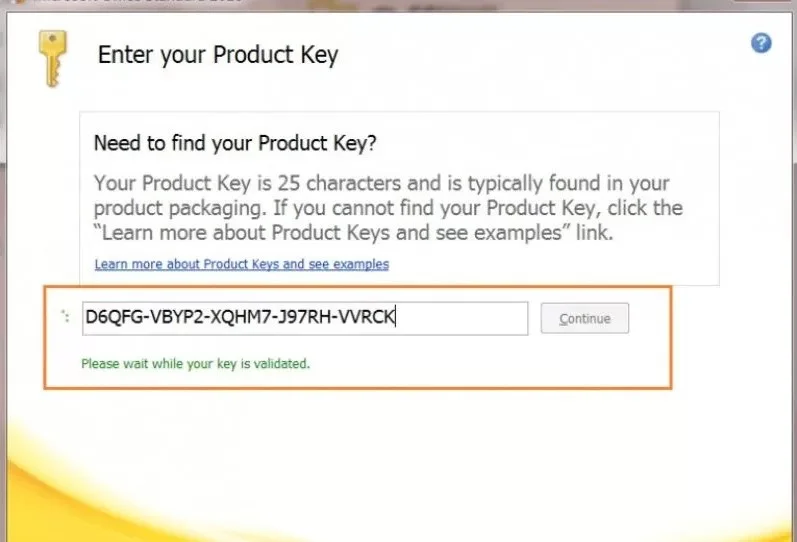
Task: Place cursor after VVRCK in the key field
Action: 395,317
